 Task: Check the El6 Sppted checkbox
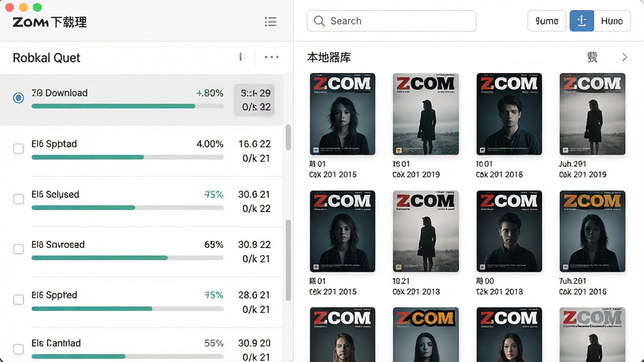point(18,300)
